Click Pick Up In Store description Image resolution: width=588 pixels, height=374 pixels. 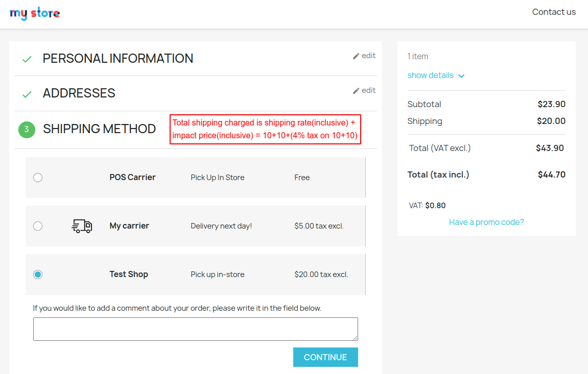point(218,178)
